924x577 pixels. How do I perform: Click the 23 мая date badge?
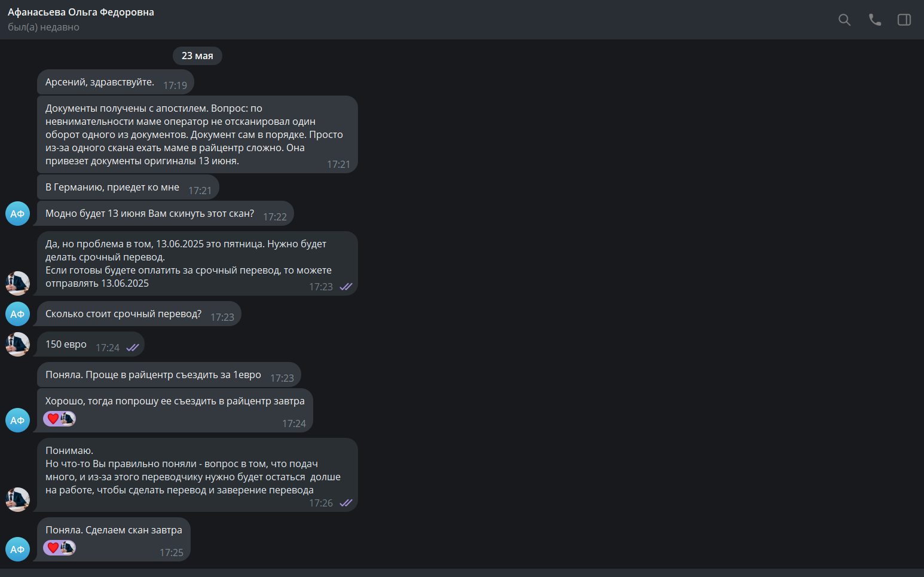[197, 56]
